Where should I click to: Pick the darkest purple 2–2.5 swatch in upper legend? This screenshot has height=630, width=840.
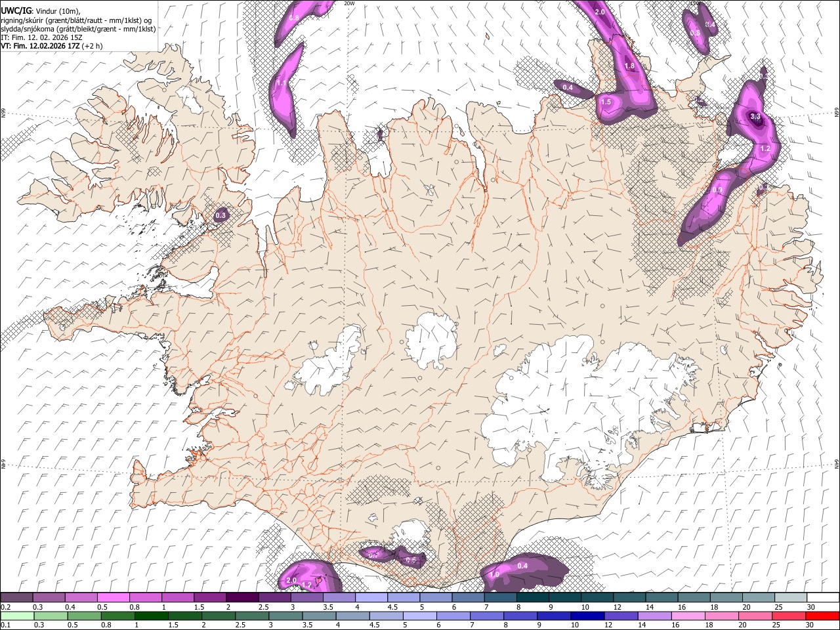[242, 598]
